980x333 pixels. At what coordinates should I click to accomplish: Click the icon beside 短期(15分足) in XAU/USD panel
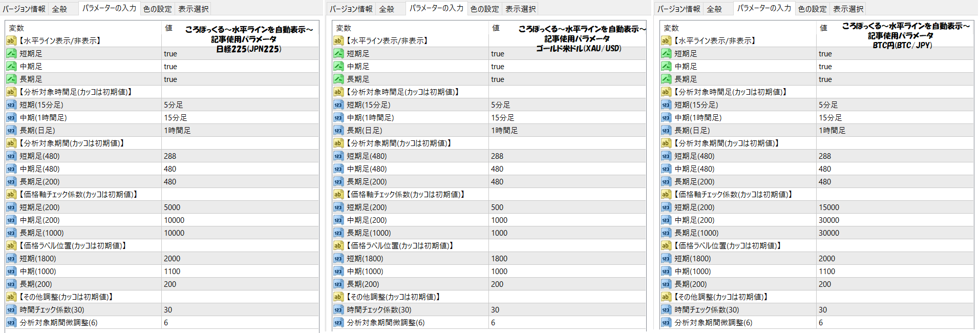pyautogui.click(x=338, y=105)
